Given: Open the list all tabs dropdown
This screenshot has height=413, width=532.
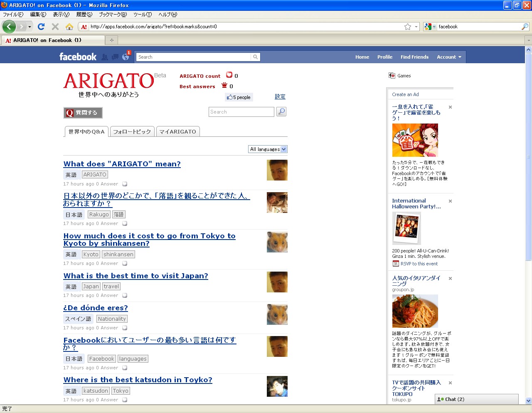Looking at the screenshot, I should pyautogui.click(x=528, y=40).
